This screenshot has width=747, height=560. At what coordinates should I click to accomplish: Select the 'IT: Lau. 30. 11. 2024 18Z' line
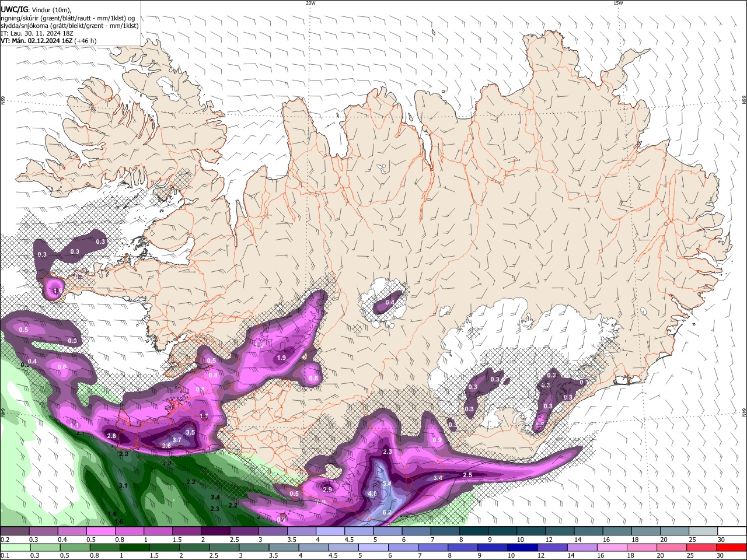36,33
